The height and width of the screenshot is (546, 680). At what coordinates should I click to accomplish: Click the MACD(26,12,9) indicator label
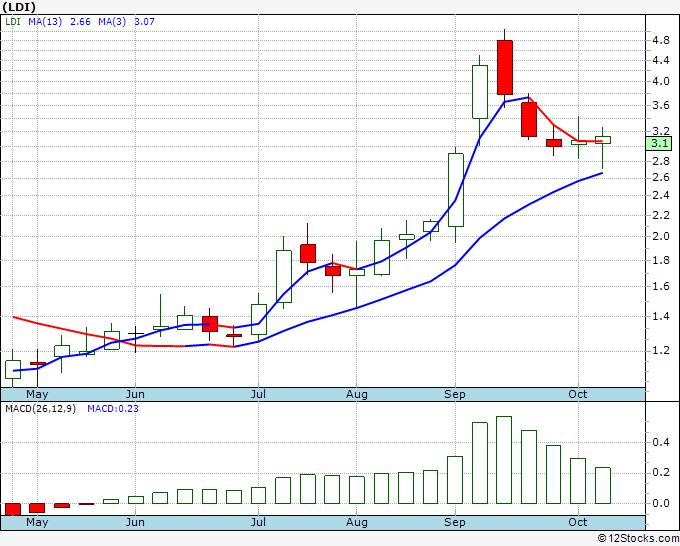(40, 409)
